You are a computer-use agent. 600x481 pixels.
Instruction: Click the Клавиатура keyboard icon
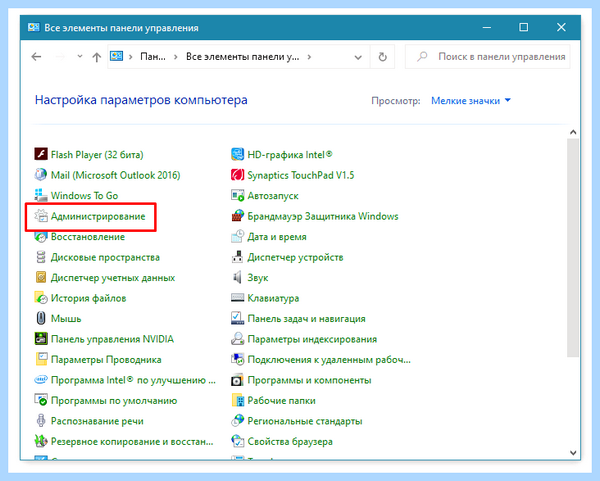pyautogui.click(x=238, y=298)
